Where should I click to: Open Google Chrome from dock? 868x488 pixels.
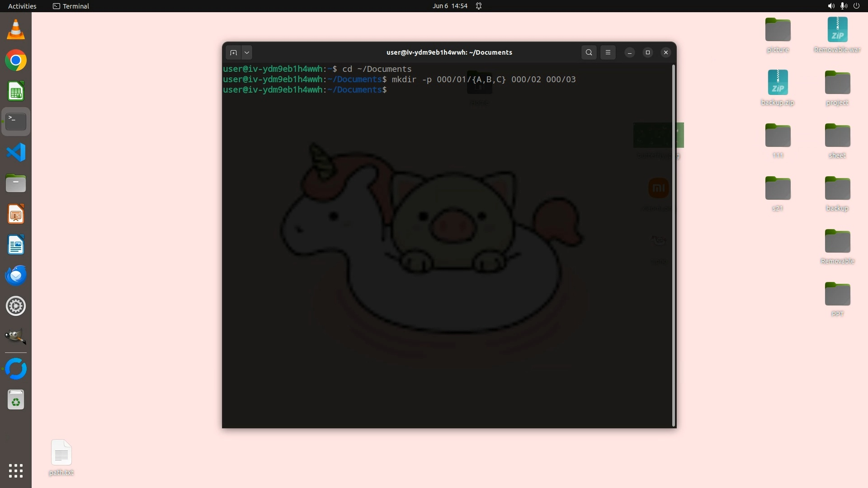coord(16,61)
